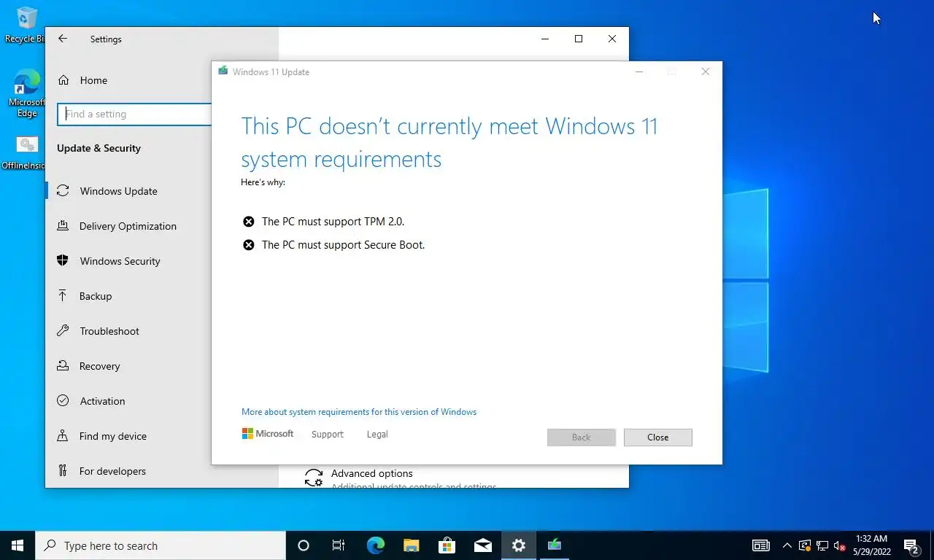Click the muted volume icon in tray
This screenshot has width=934, height=560.
839,545
